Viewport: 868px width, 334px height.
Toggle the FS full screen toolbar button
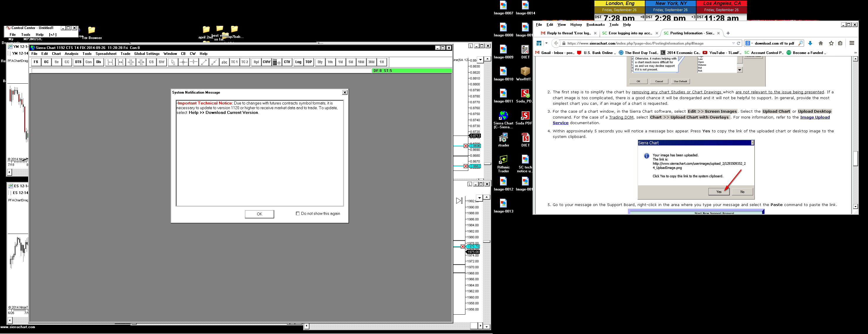point(36,62)
